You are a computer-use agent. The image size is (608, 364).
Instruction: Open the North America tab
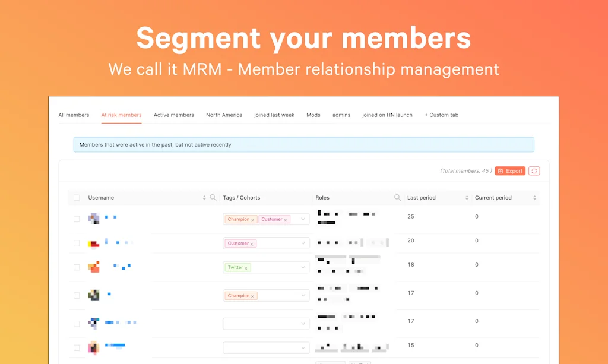coord(224,115)
